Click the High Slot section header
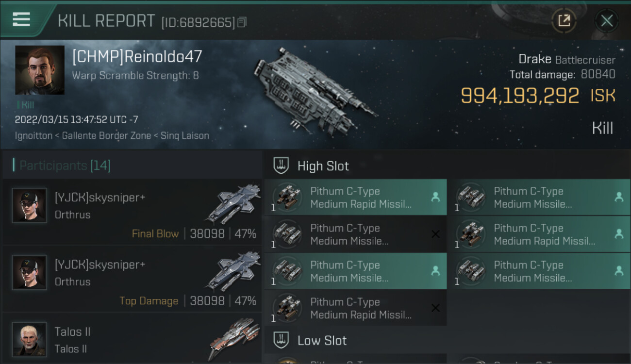 coord(323,166)
